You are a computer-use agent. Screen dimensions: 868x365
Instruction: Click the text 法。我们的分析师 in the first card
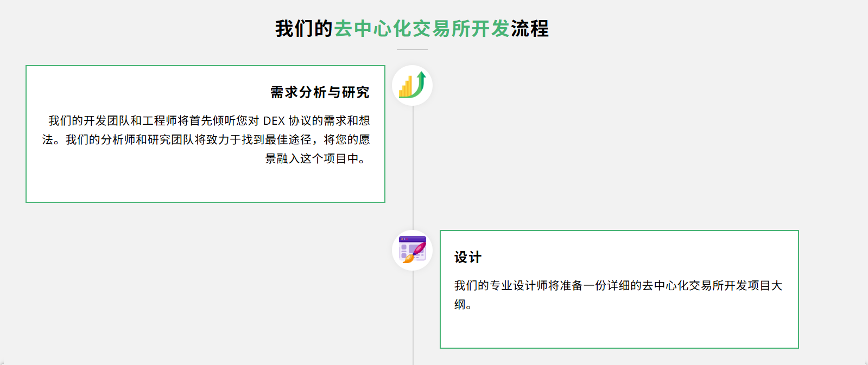pyautogui.click(x=83, y=140)
